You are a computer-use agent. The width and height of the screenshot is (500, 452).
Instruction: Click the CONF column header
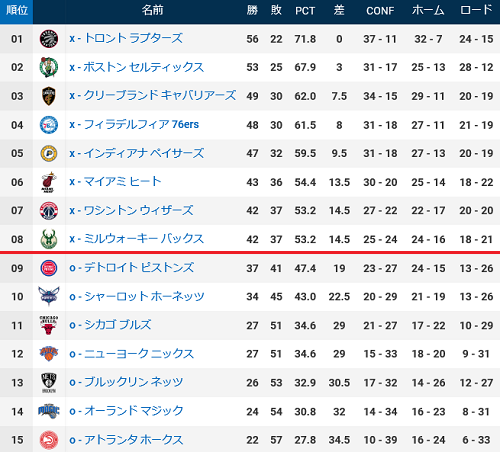pyautogui.click(x=380, y=11)
